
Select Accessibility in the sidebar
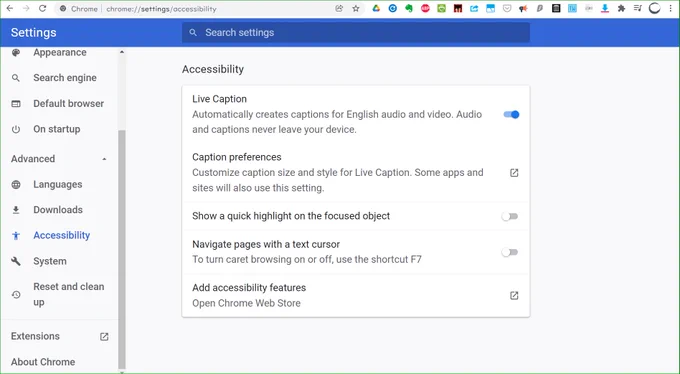(62, 236)
